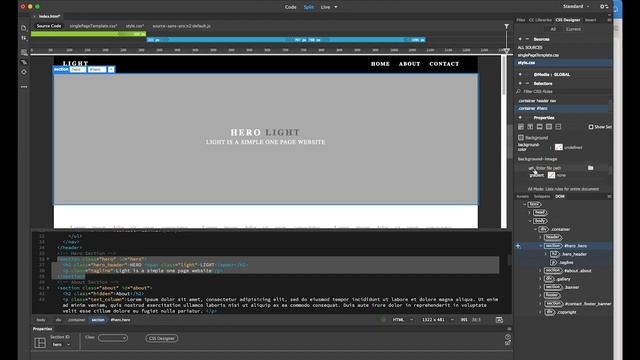Open the Live view dropdown arrow
This screenshot has height=360, width=640.
(336, 7)
